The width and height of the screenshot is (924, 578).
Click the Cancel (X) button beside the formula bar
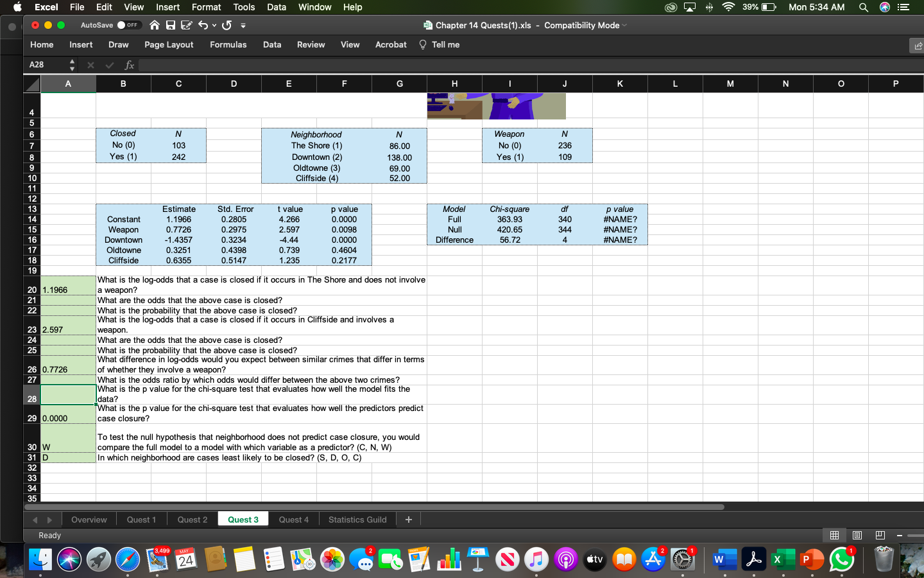tap(90, 65)
